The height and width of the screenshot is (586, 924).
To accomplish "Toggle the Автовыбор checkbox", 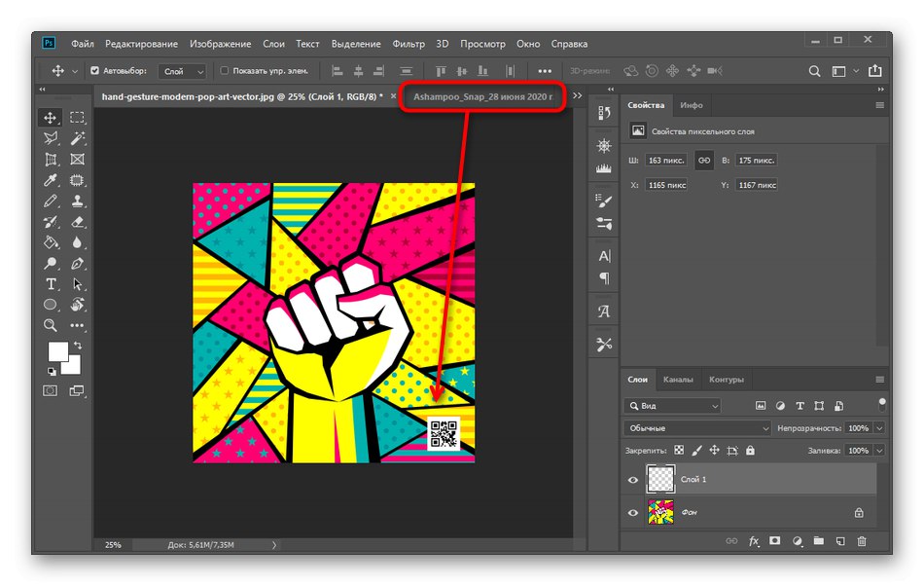I will click(93, 70).
